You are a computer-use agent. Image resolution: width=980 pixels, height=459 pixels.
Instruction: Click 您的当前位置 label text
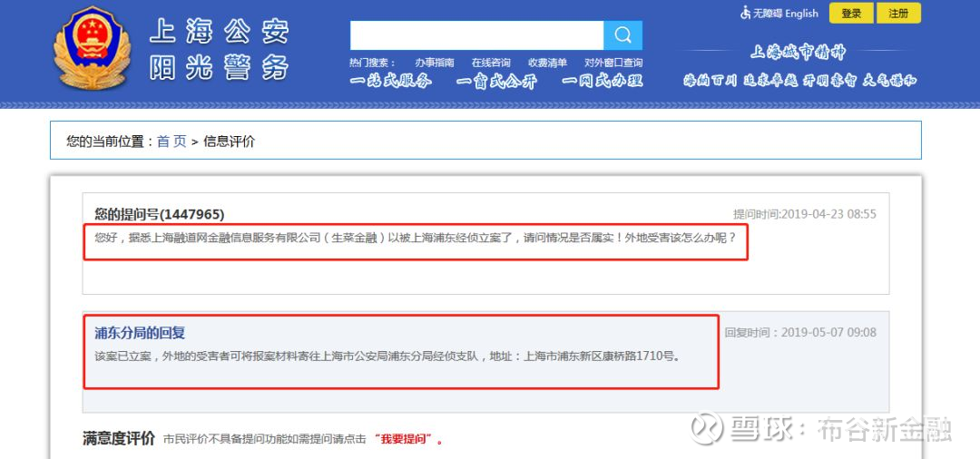coord(105,142)
